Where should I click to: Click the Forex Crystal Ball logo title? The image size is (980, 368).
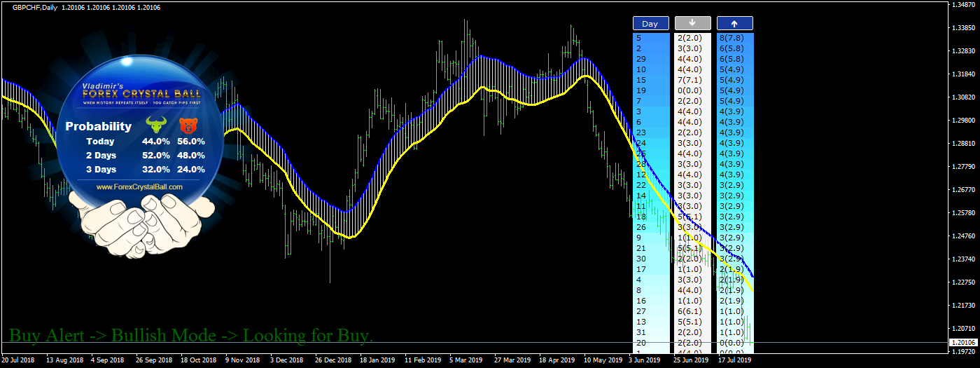[x=141, y=93]
